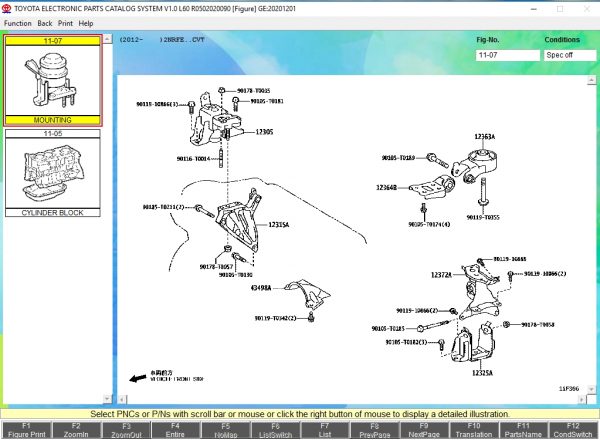The height and width of the screenshot is (440, 600).
Task: Select part number 90105-T0181
Action: [267, 101]
